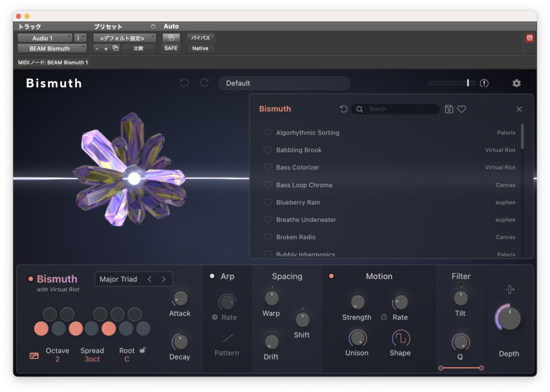The width and height of the screenshot is (550, 392).
Task: Click the redo arrow in Bismuth header
Action: [204, 83]
